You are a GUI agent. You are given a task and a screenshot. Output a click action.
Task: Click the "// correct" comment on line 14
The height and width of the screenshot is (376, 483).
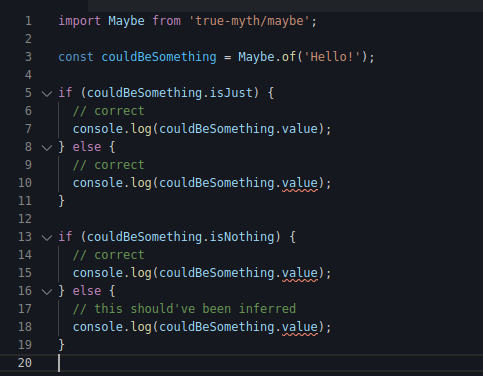(x=109, y=255)
